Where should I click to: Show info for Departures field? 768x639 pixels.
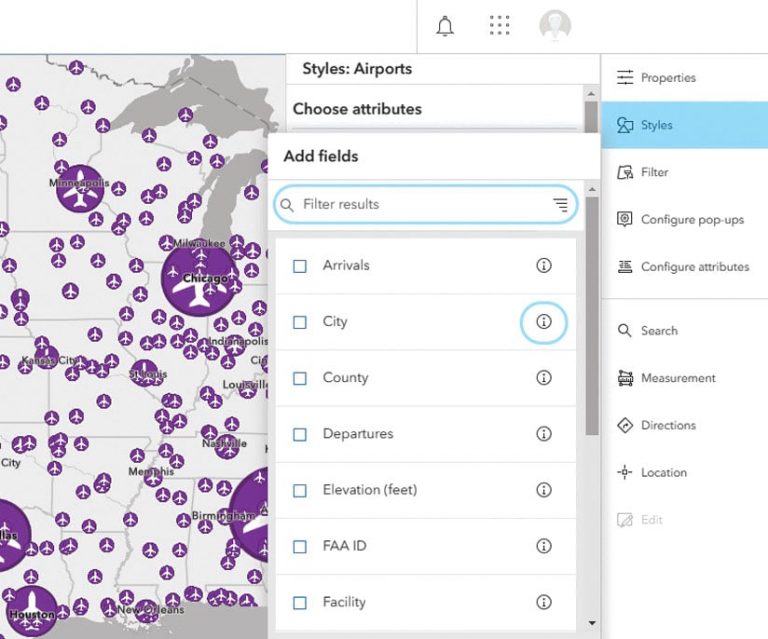click(x=544, y=434)
